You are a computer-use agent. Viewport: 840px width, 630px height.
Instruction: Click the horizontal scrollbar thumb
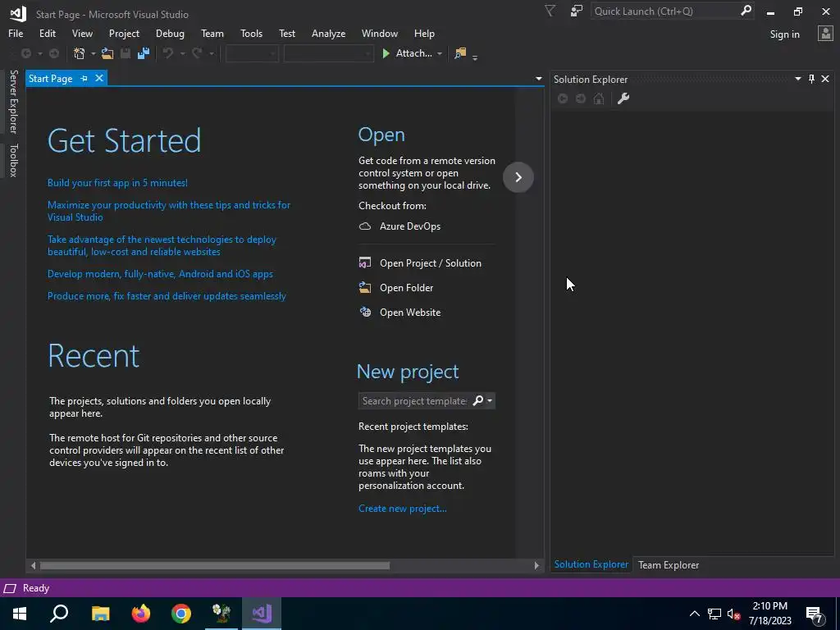(x=215, y=565)
